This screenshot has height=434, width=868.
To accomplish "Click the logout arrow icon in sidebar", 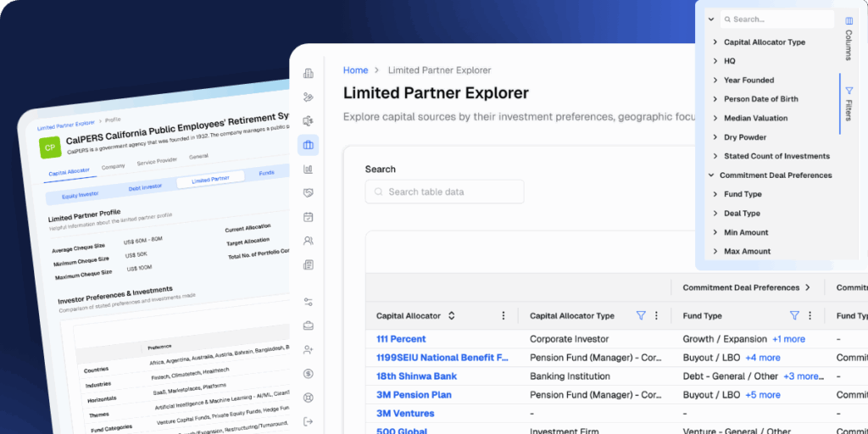I will 309,422.
